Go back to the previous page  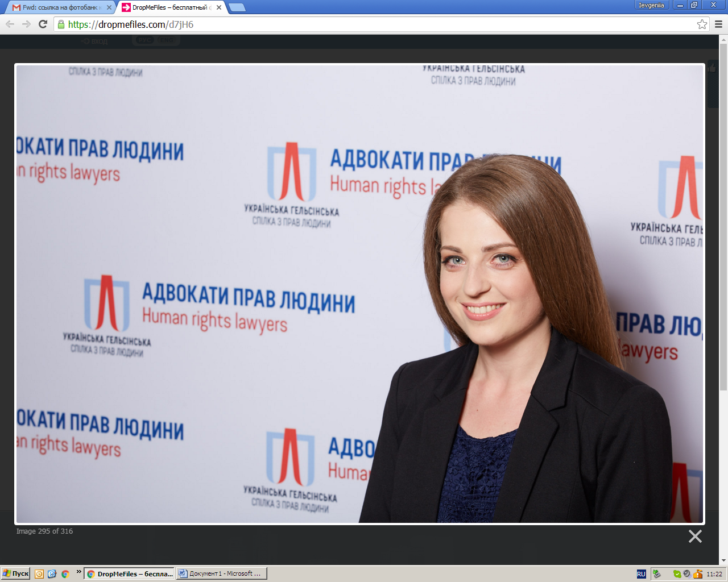(x=10, y=24)
